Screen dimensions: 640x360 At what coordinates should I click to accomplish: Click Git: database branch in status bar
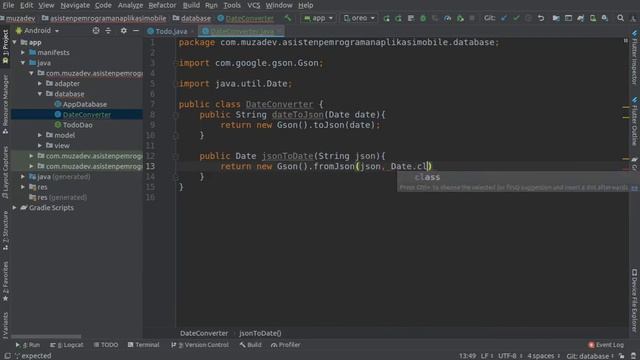590,356
